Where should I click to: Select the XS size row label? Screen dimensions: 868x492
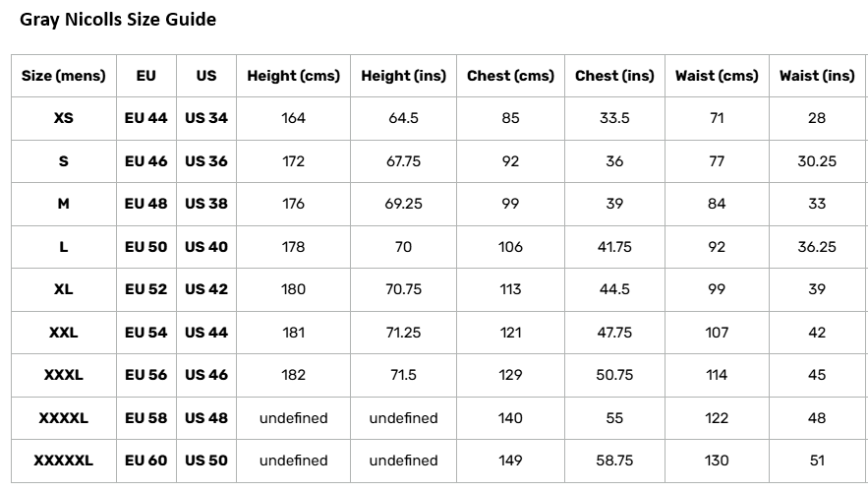pyautogui.click(x=64, y=118)
